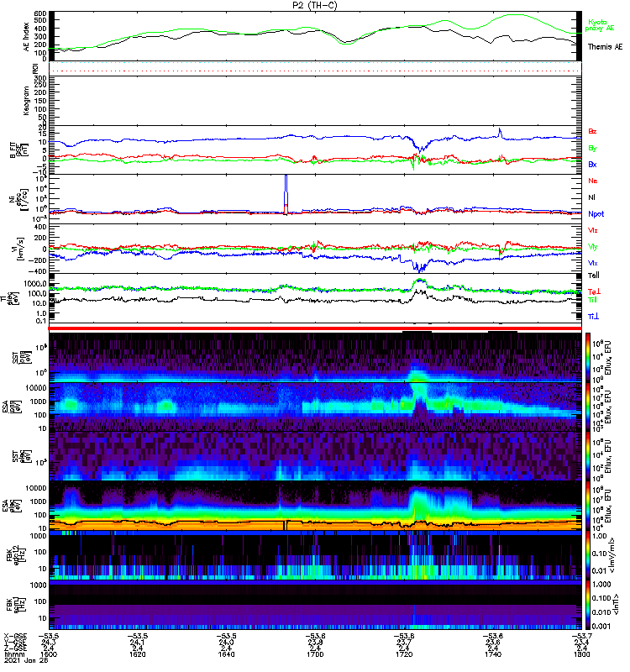Click the 2021 Jan 26 date label

[25, 660]
